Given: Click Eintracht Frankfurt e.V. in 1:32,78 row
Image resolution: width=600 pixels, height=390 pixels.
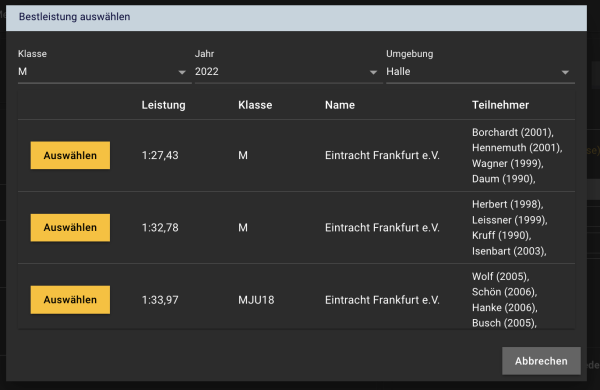Looking at the screenshot, I should (x=382, y=228).
